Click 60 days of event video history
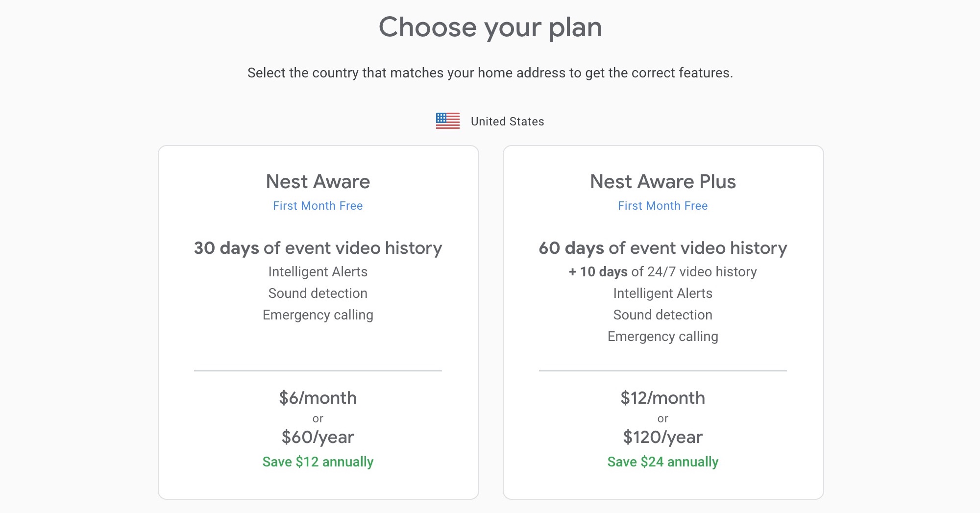 pyautogui.click(x=662, y=248)
